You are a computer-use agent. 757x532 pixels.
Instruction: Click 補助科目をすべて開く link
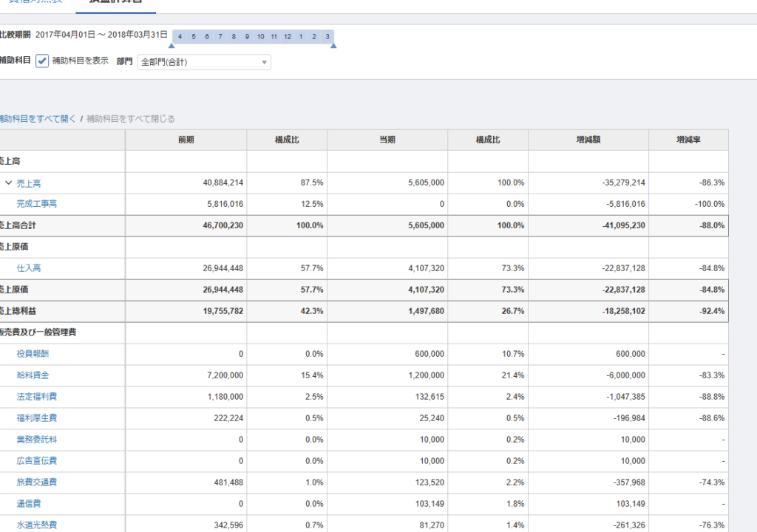point(38,118)
